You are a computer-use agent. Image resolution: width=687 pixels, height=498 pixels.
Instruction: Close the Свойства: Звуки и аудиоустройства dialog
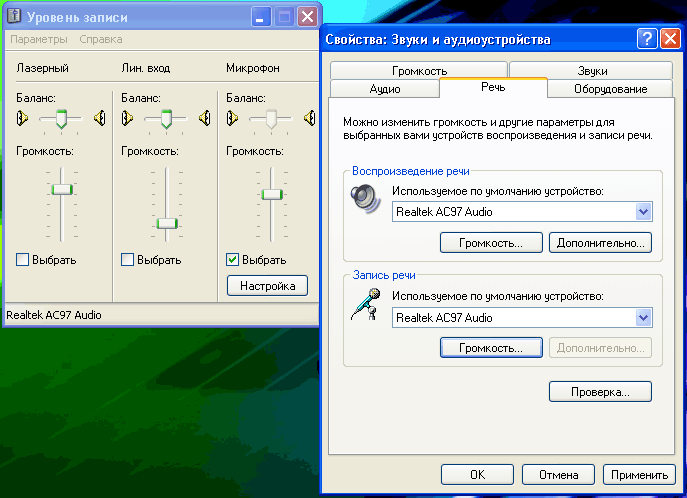click(670, 39)
